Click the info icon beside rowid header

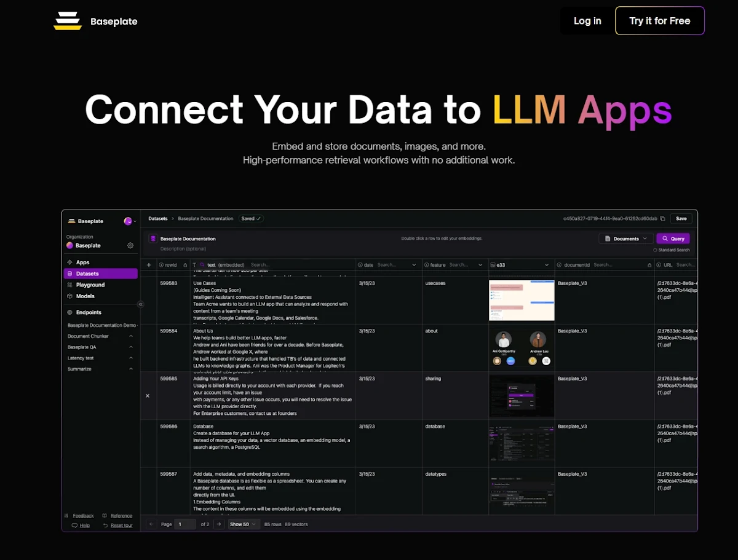(161, 265)
